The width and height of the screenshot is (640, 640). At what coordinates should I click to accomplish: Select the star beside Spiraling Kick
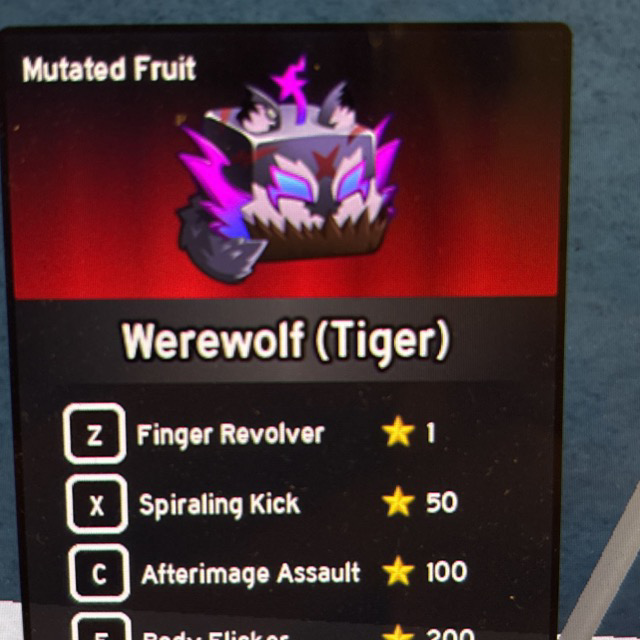point(398,502)
